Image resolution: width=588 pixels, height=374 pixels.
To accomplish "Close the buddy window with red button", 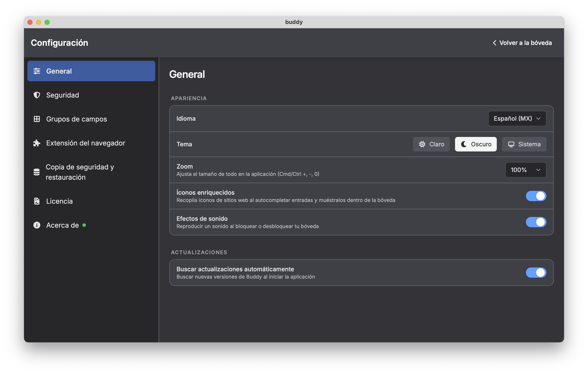I will click(30, 22).
